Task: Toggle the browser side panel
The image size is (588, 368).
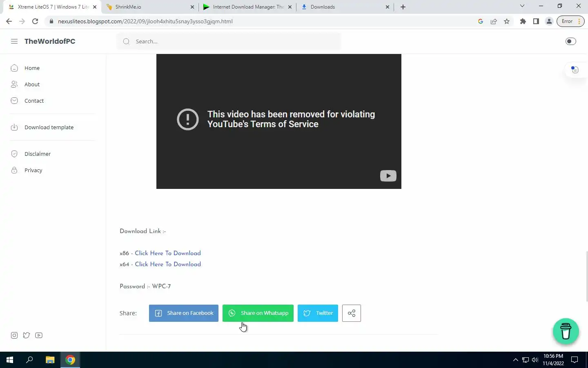Action: tap(536, 21)
